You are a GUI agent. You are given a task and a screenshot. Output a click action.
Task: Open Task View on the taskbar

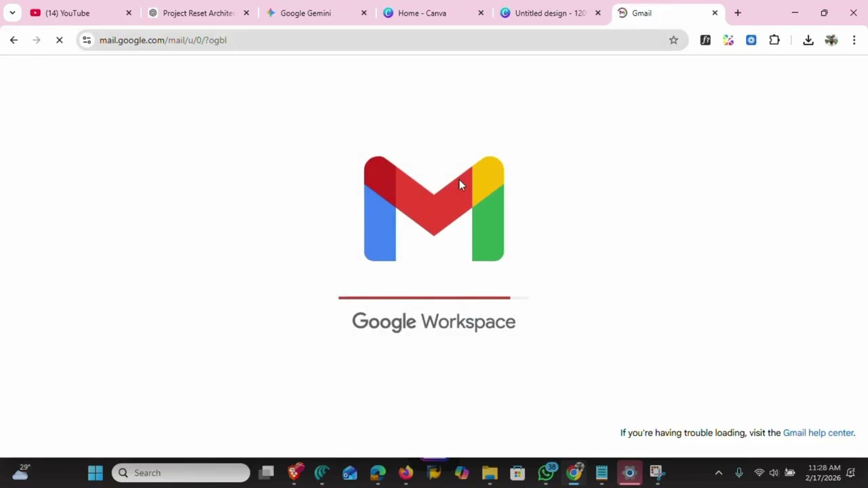(267, 472)
